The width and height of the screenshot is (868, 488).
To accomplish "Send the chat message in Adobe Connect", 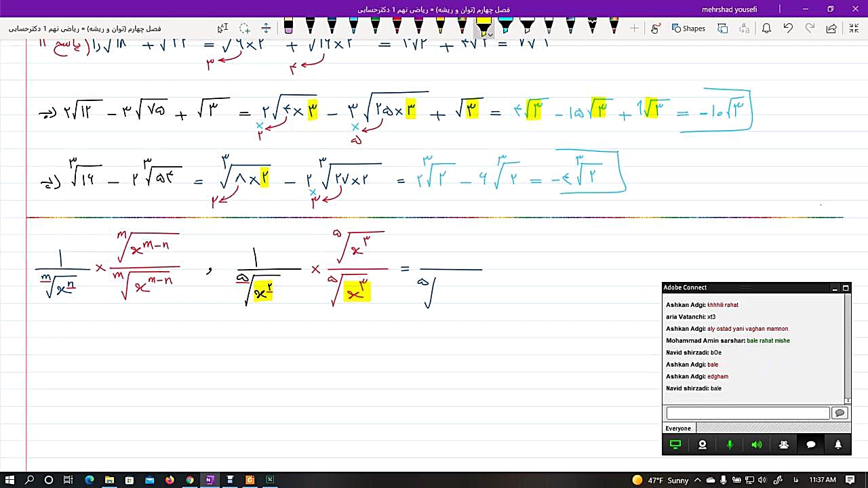I will click(840, 413).
